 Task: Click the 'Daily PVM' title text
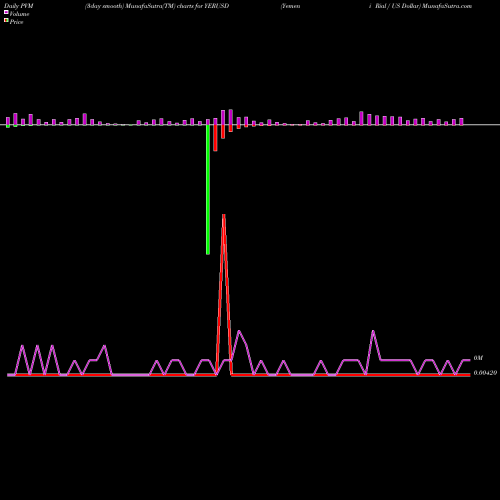tap(19, 6)
